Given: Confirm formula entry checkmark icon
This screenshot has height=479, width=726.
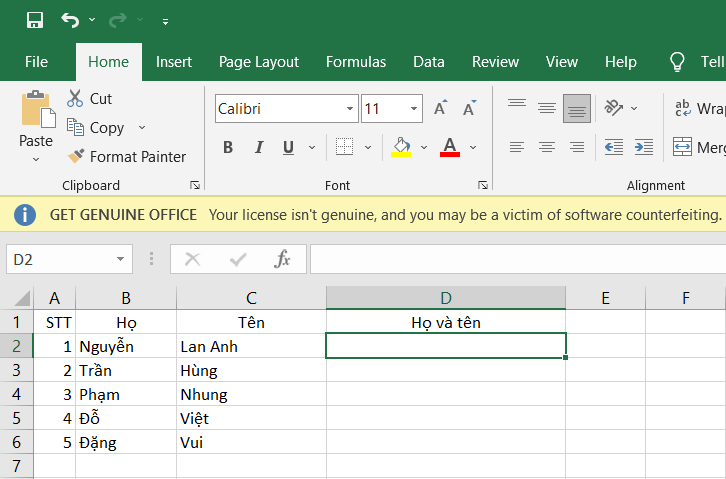Looking at the screenshot, I should 238,259.
